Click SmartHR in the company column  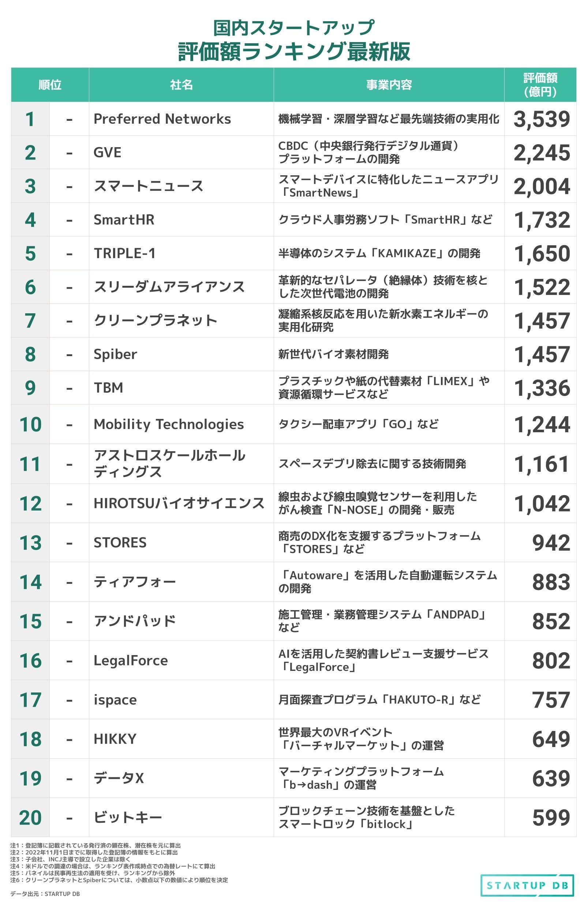click(x=124, y=220)
